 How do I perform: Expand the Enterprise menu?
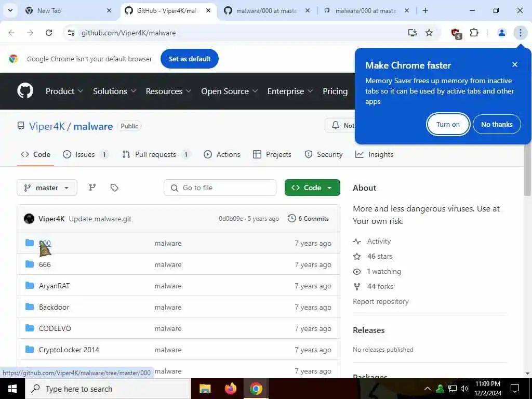coord(290,91)
